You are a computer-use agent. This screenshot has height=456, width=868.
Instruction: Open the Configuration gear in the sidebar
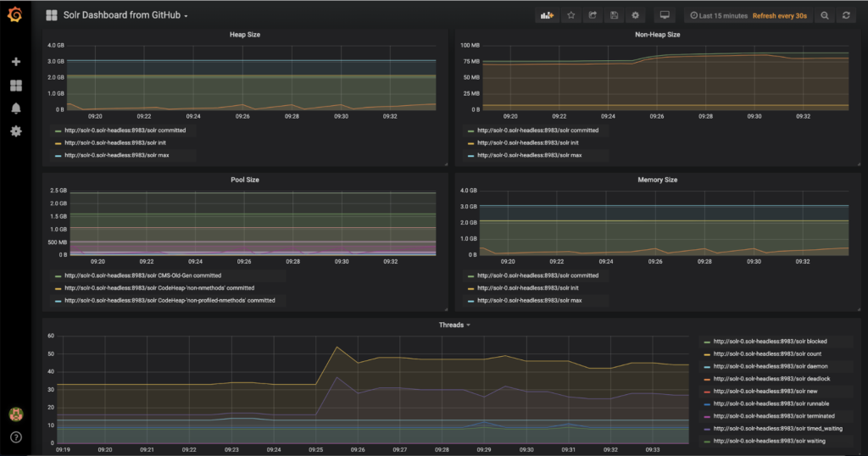point(16,131)
